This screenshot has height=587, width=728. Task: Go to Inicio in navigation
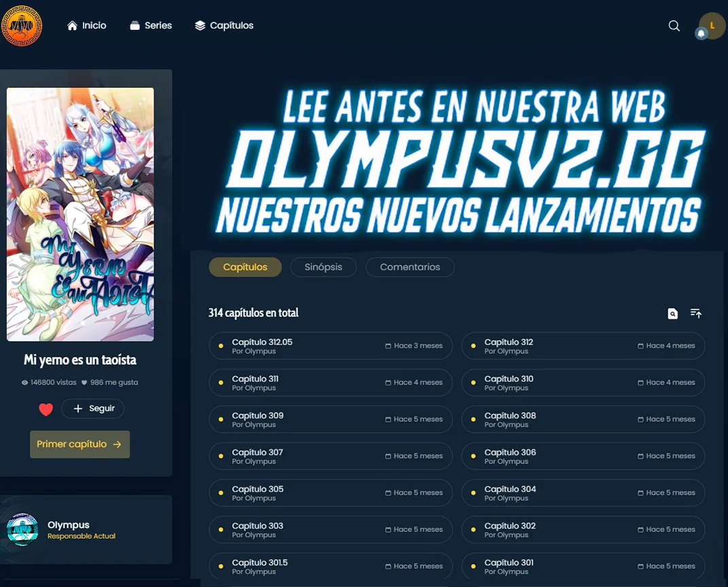pos(87,26)
